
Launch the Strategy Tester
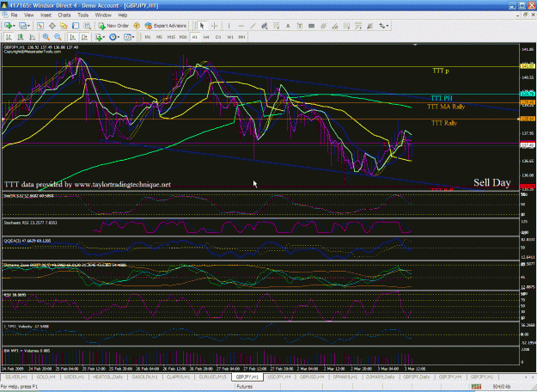[x=88, y=26]
